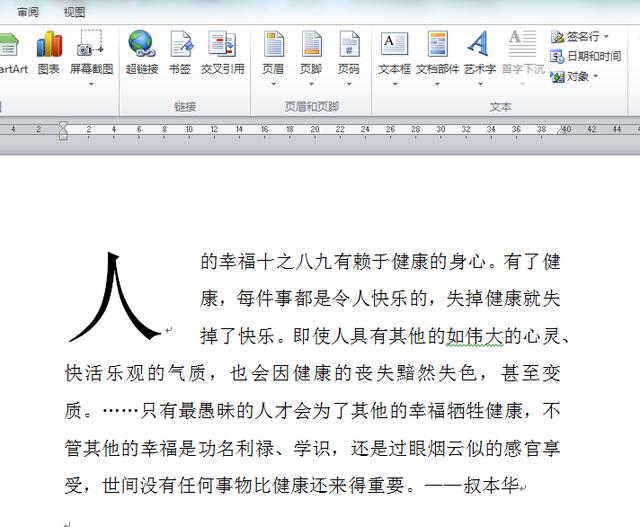
Task: Insert a cross-reference (交叉引用)
Action: (x=222, y=53)
